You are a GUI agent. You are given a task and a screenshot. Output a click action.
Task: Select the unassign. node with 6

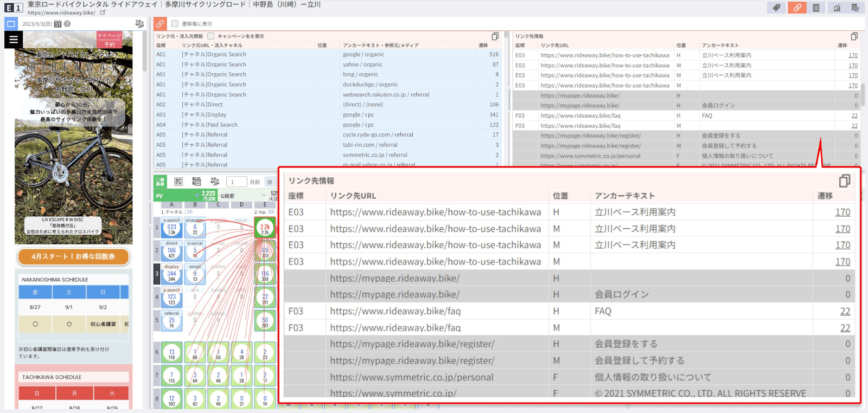195,228
